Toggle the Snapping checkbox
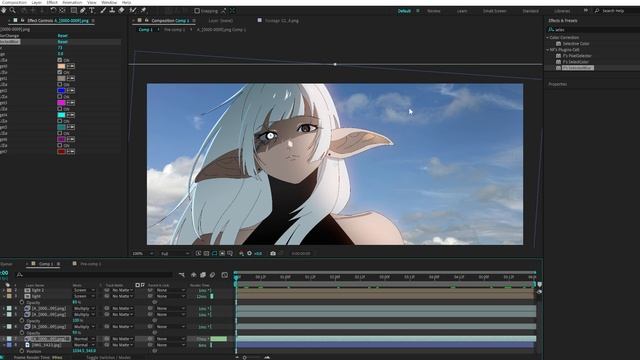Screen dimensions: 640x360 tap(197, 11)
